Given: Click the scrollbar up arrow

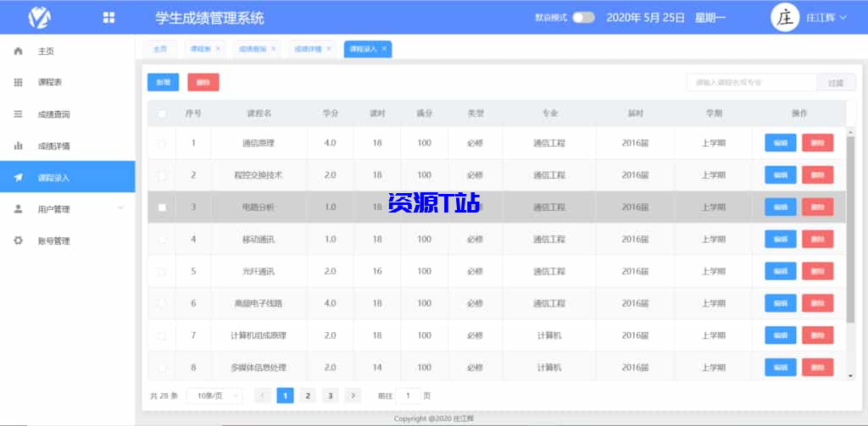Looking at the screenshot, I should click(851, 131).
